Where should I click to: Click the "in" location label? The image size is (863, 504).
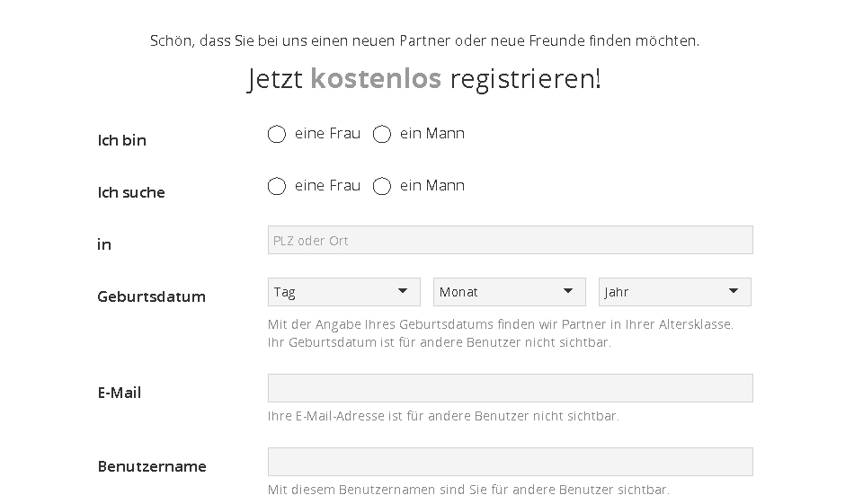[104, 244]
